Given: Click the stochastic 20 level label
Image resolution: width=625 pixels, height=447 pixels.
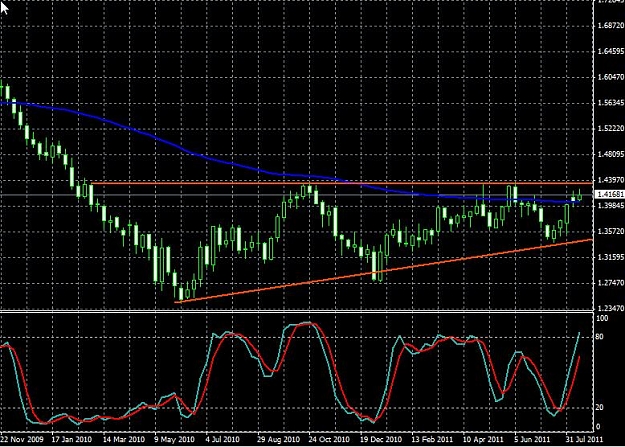Looking at the screenshot, I should click(599, 407).
